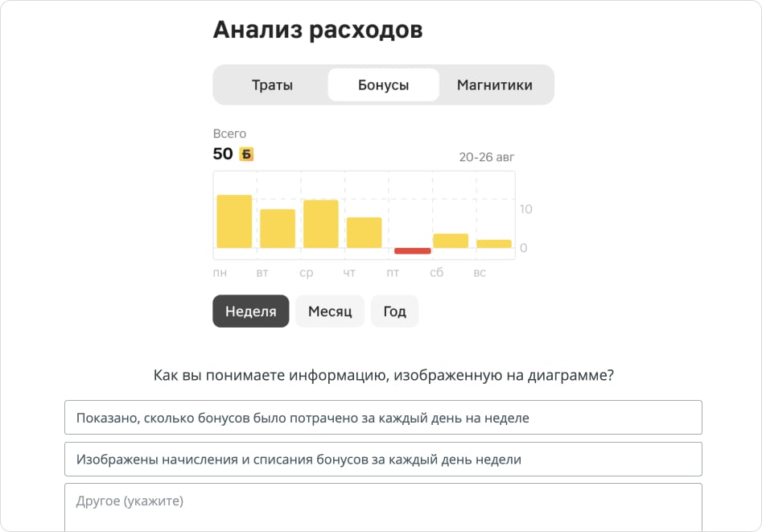762x532 pixels.
Task: Click the 20-26 авг date range label
Action: (x=487, y=157)
